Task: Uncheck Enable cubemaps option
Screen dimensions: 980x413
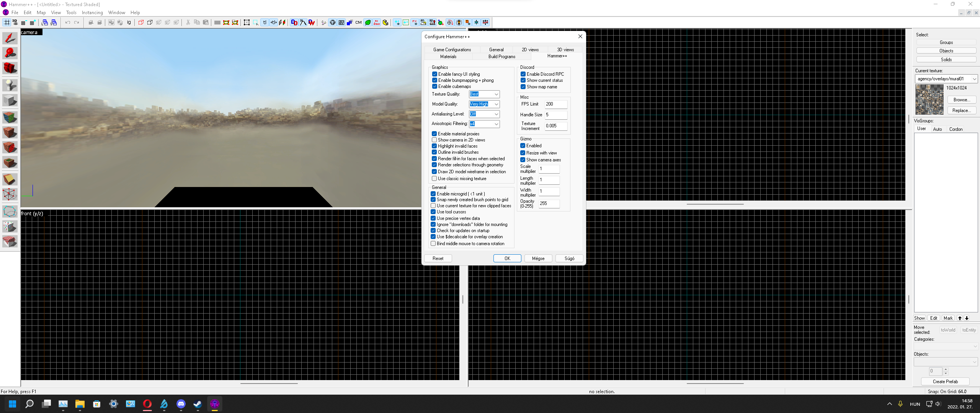Action: pos(434,86)
